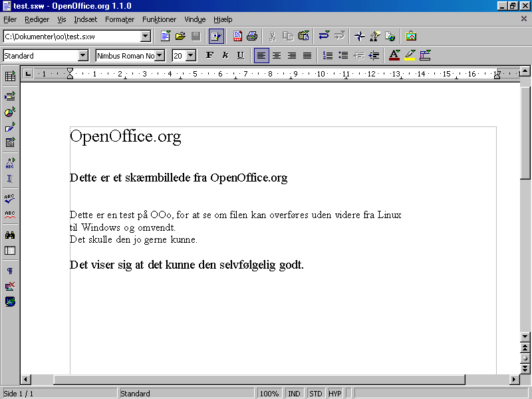Screen dimensions: 532x399
Task: Toggle bulleted list
Action: point(343,55)
